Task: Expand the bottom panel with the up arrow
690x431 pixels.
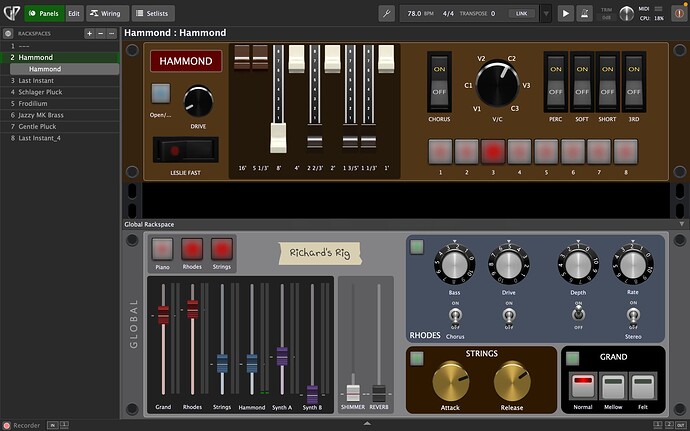Action: pyautogui.click(x=367, y=424)
